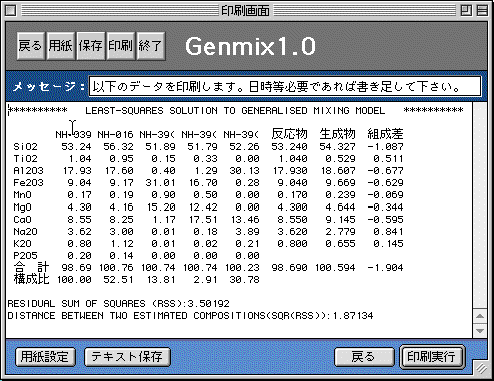Click the message text field
The height and width of the screenshot is (381, 494).
click(285, 87)
